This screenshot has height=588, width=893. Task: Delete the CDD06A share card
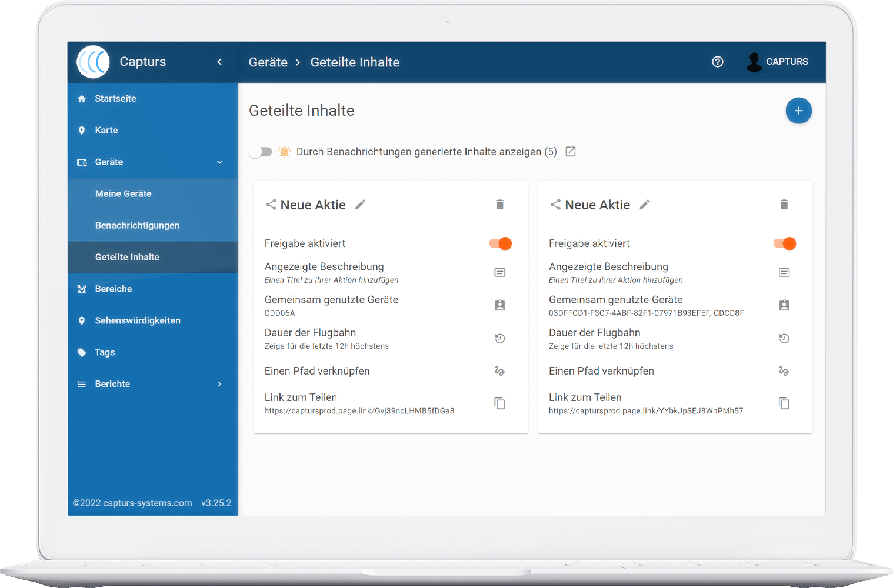[500, 205]
